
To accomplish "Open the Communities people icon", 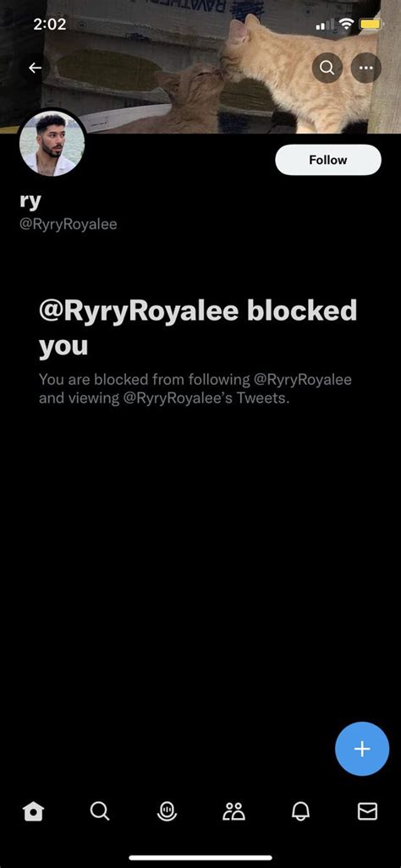I will [x=233, y=811].
